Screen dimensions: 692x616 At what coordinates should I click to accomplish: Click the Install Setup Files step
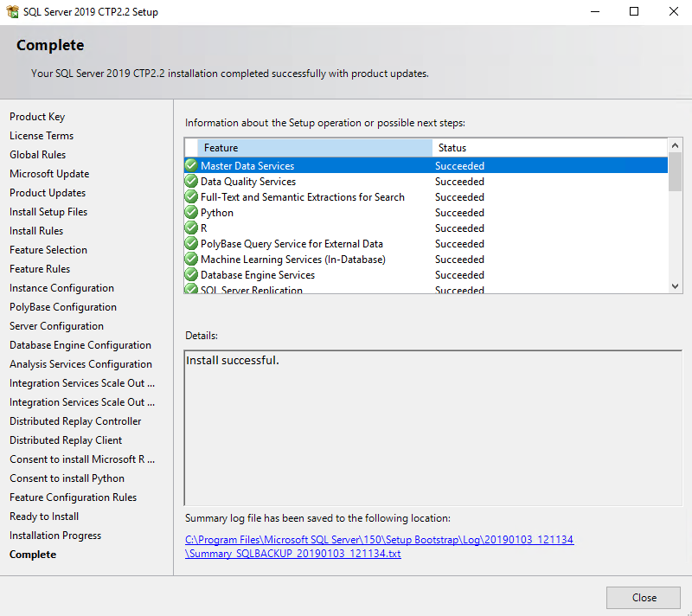(48, 212)
